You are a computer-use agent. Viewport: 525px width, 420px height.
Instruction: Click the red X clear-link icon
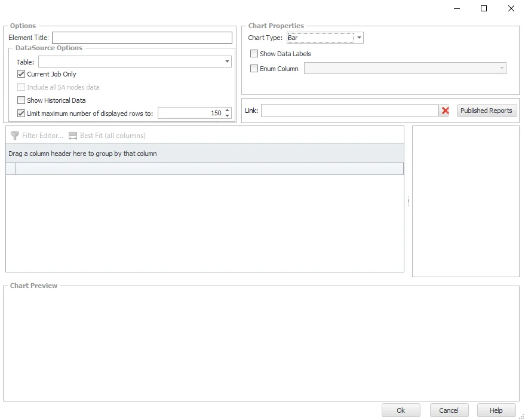444,111
